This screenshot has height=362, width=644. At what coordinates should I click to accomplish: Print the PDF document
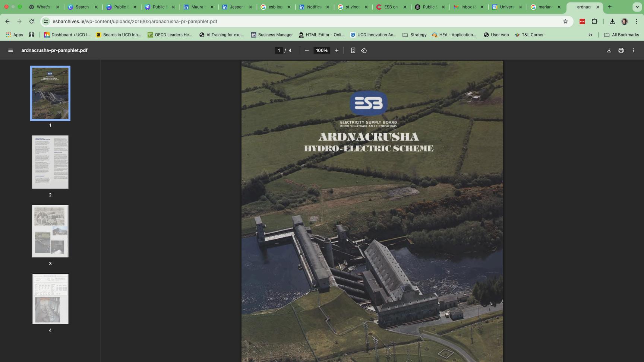pos(621,50)
